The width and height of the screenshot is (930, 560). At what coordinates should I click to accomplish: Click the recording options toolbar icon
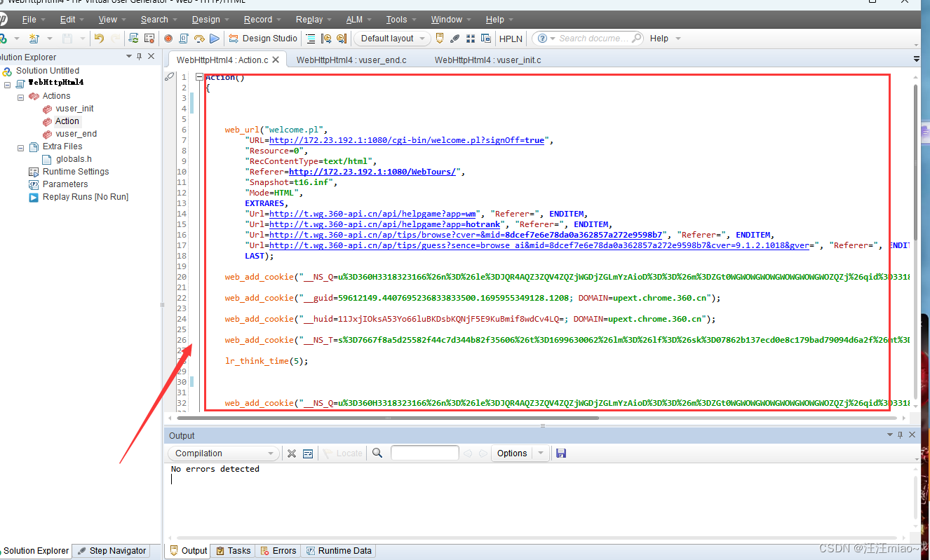[149, 39]
